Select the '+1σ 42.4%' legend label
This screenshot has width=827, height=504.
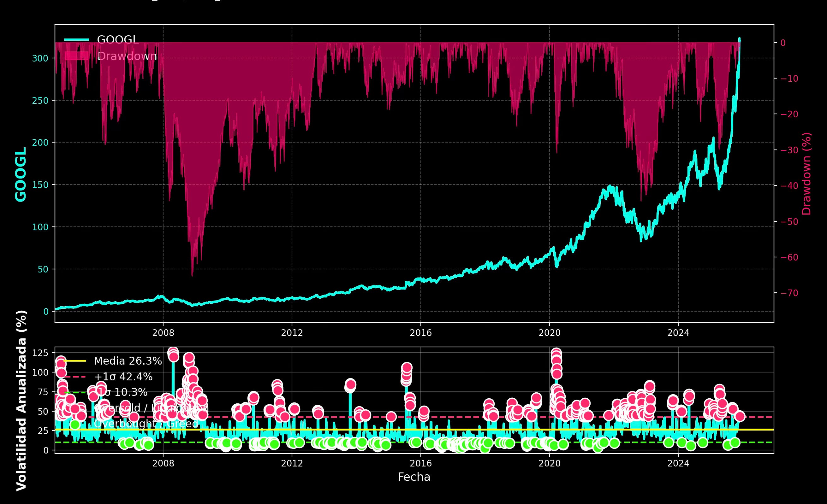click(x=123, y=377)
